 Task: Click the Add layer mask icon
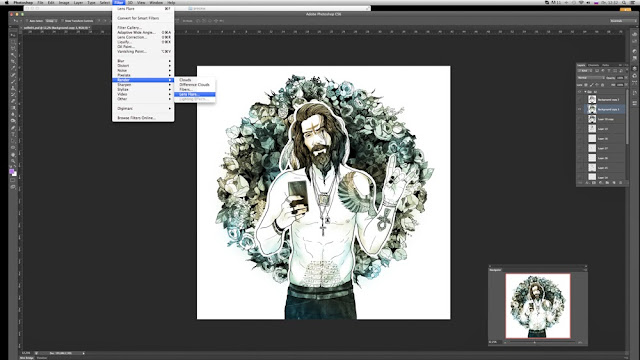tap(594, 183)
